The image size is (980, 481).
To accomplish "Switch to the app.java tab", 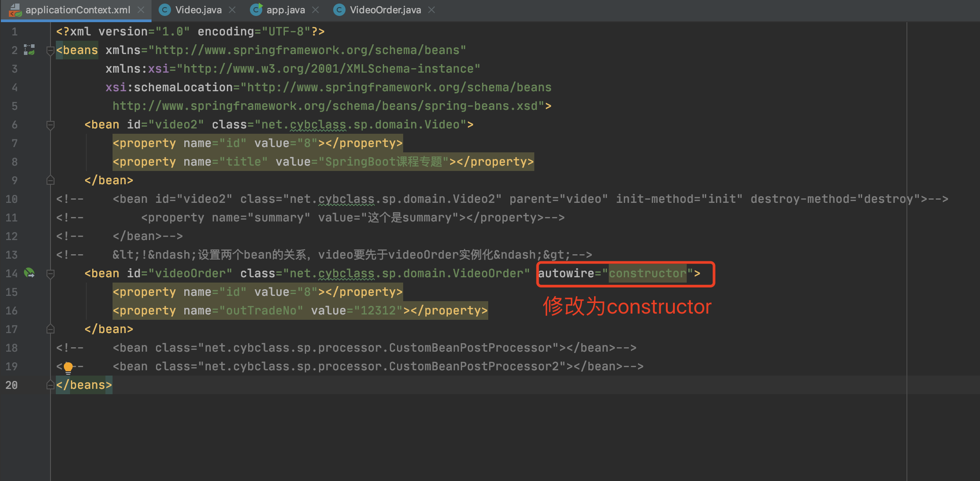I will pos(285,10).
